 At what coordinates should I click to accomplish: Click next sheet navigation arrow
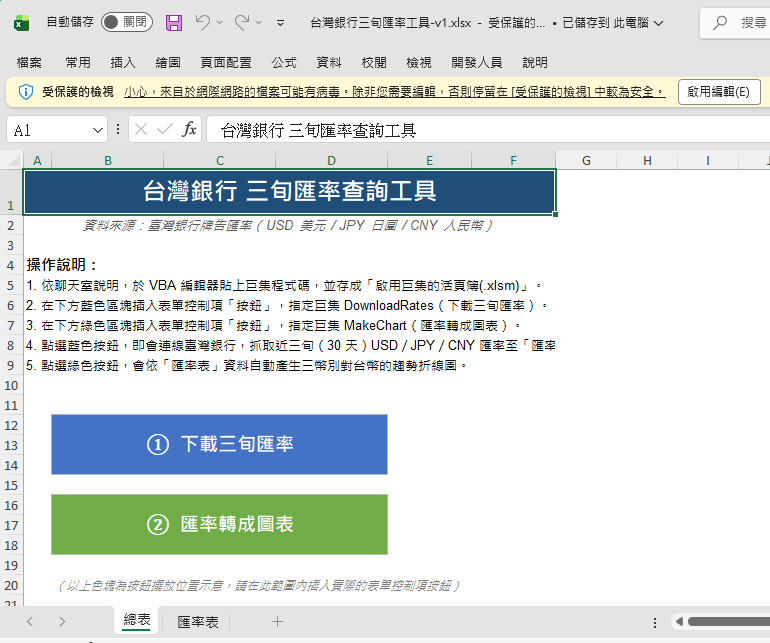coord(62,621)
